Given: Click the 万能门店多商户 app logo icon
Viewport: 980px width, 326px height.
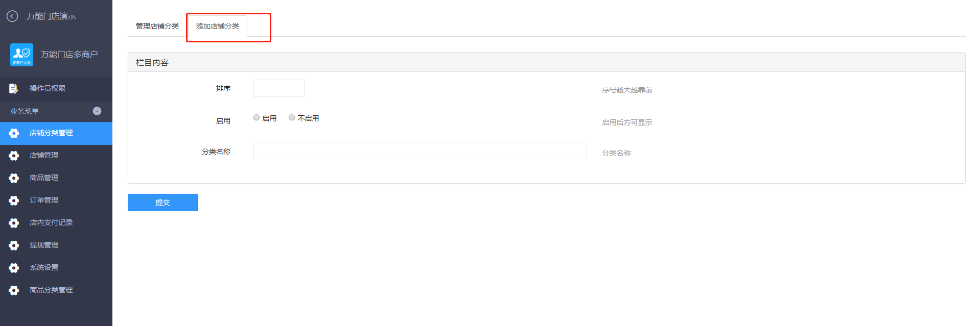Looking at the screenshot, I should 21,55.
